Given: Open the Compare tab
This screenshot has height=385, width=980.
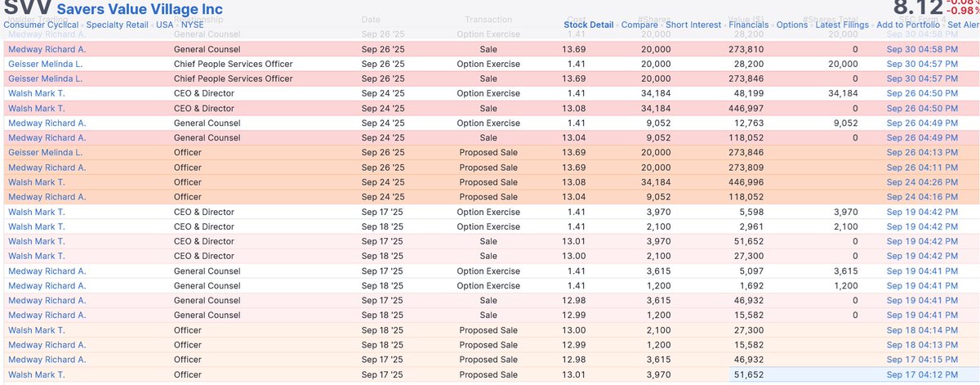Looking at the screenshot, I should point(639,25).
